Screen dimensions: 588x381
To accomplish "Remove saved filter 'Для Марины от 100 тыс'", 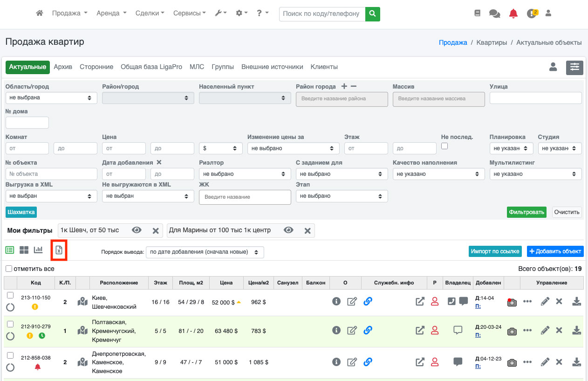I will pos(308,230).
